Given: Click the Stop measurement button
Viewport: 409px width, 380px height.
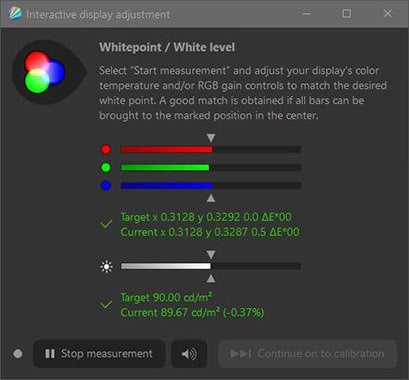Looking at the screenshot, I should 99,354.
